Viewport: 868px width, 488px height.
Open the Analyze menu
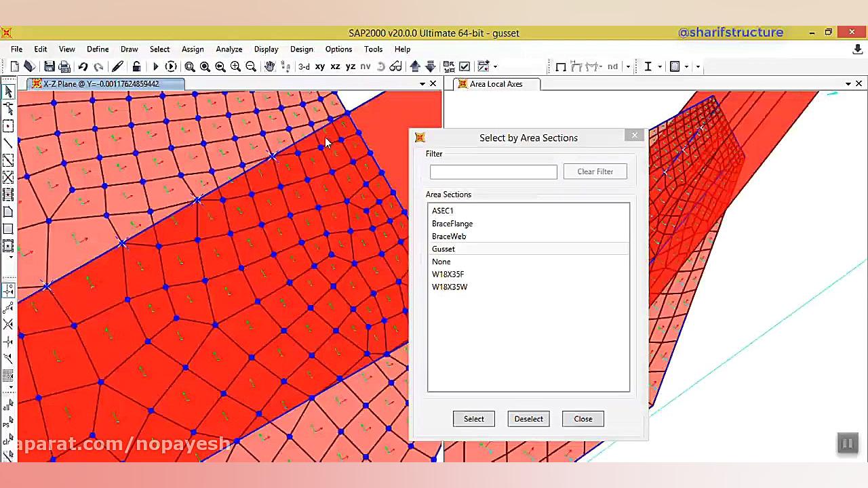[229, 49]
